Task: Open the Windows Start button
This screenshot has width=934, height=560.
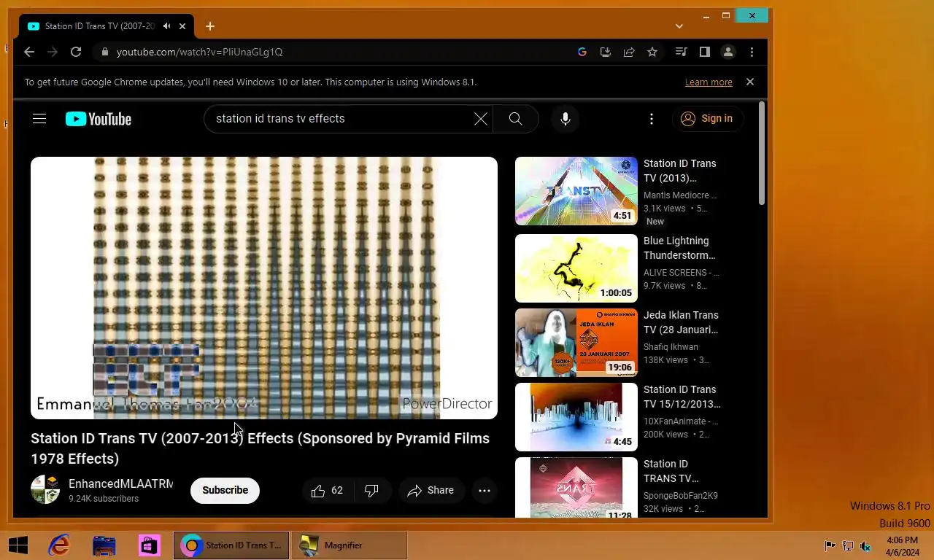Action: [18, 545]
